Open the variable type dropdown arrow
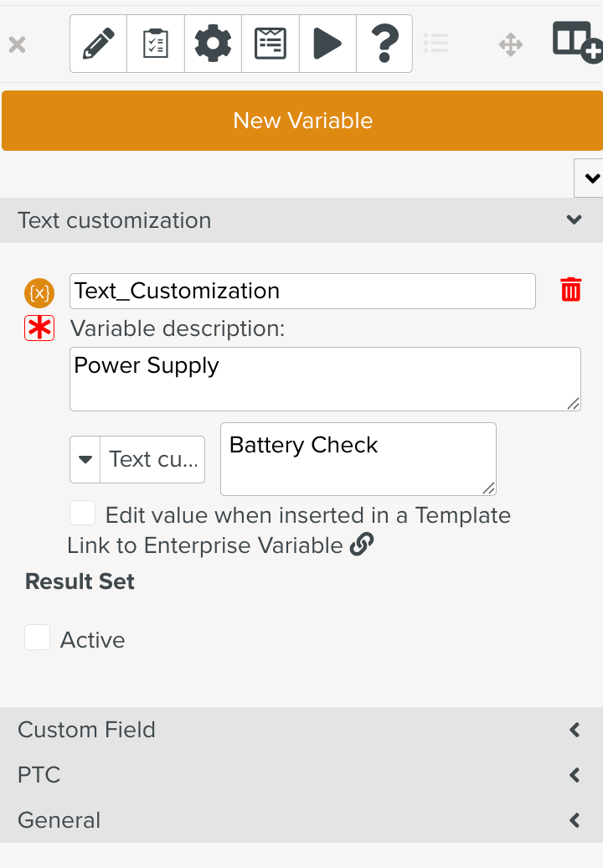 [85, 459]
